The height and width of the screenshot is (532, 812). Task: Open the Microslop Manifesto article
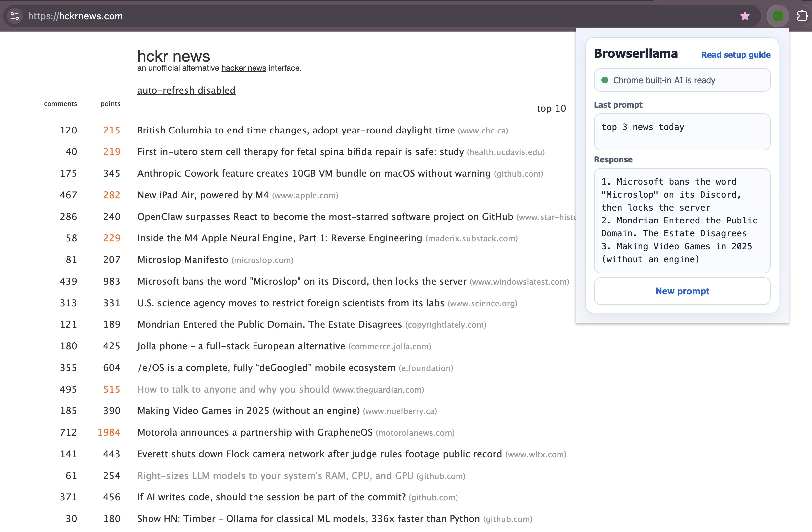click(182, 259)
